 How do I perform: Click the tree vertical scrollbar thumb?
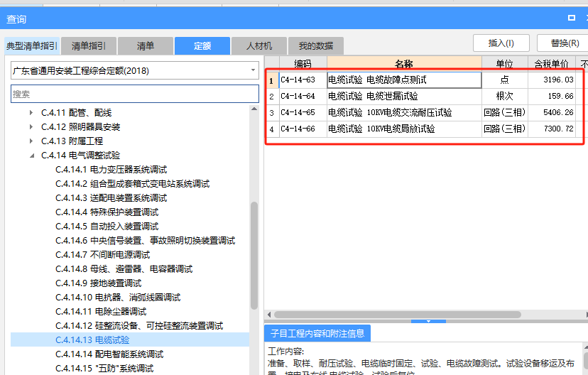(x=254, y=256)
